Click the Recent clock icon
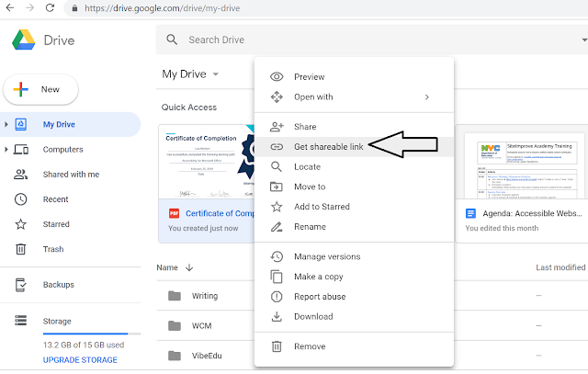The height and width of the screenshot is (374, 588). point(20,199)
